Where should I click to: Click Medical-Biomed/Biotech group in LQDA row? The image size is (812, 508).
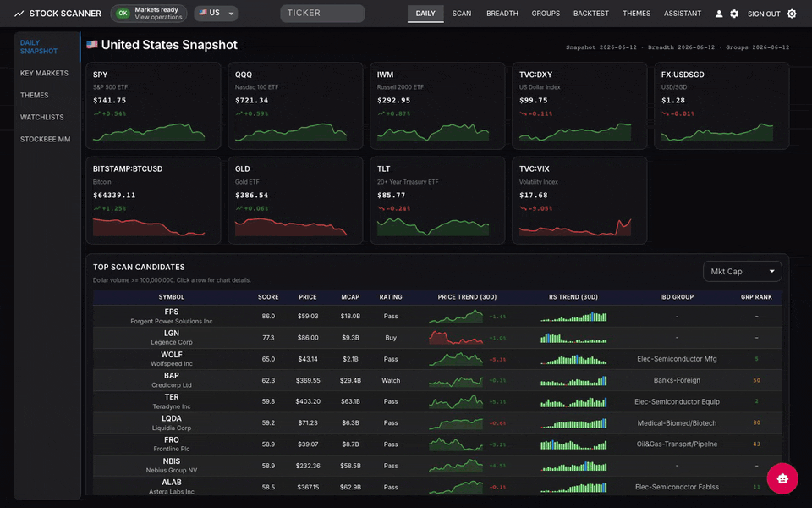click(x=677, y=423)
